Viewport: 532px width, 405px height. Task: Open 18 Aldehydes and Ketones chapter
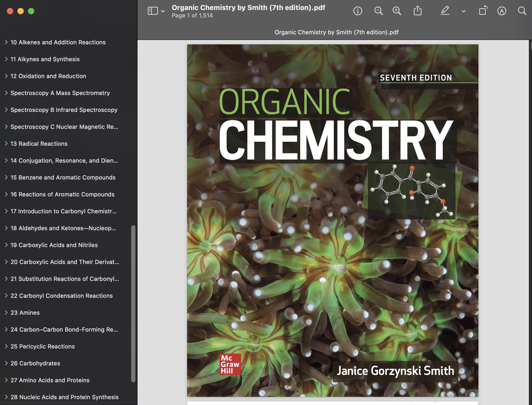[63, 228]
